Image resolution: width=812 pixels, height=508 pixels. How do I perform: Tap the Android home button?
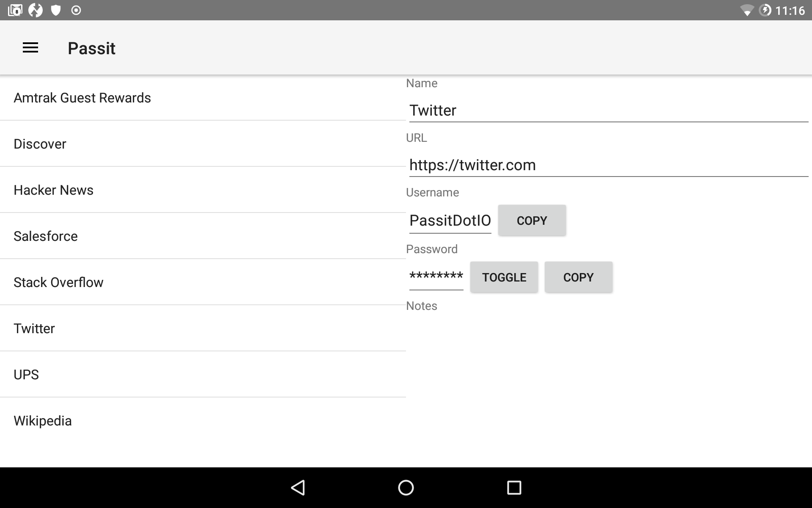pyautogui.click(x=406, y=487)
